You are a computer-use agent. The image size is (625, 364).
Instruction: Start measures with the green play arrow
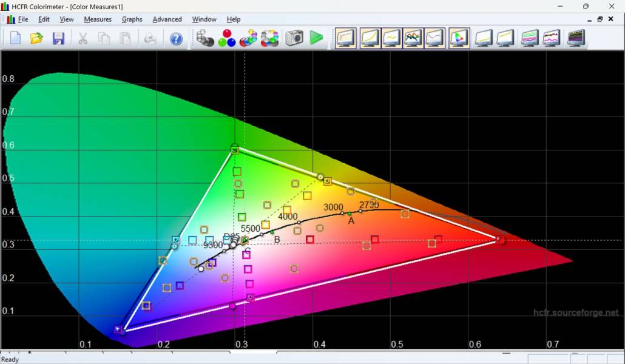click(316, 39)
